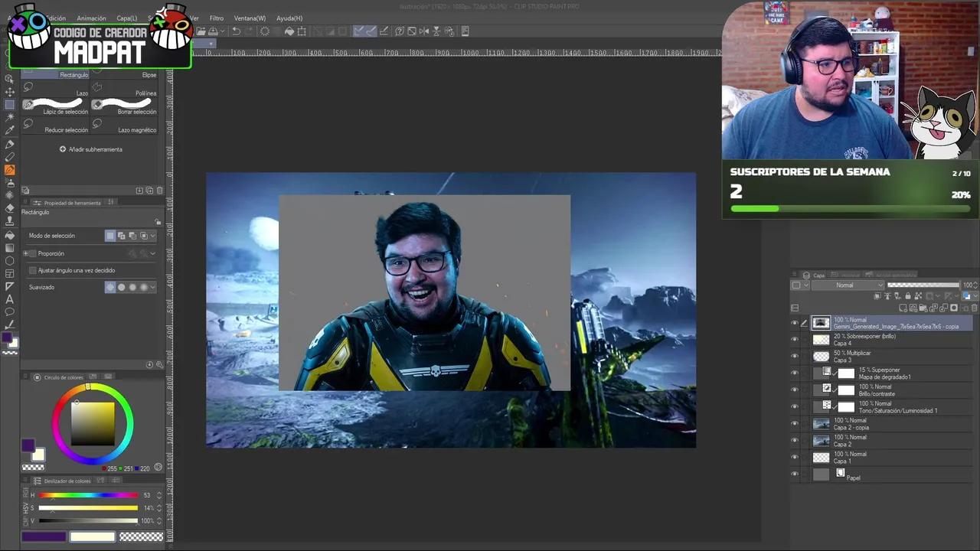Open the palette color dropdown in layer panel
980x551 pixels.
coord(800,285)
